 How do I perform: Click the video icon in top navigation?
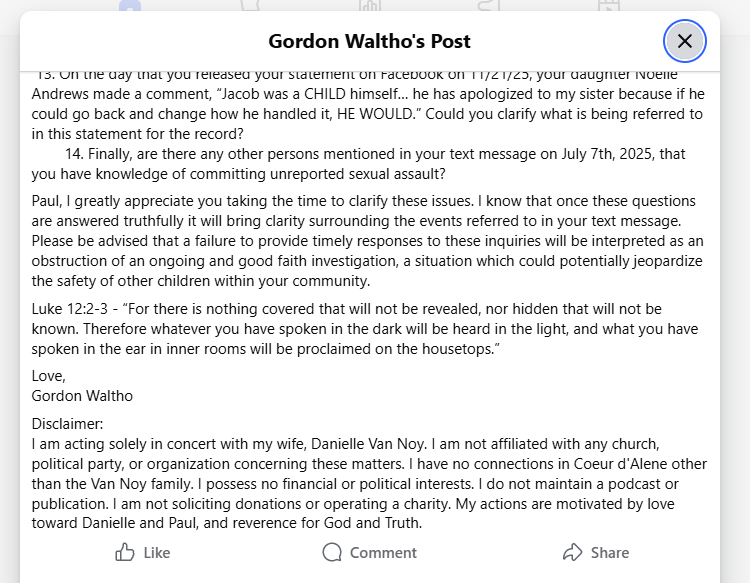coord(609,6)
